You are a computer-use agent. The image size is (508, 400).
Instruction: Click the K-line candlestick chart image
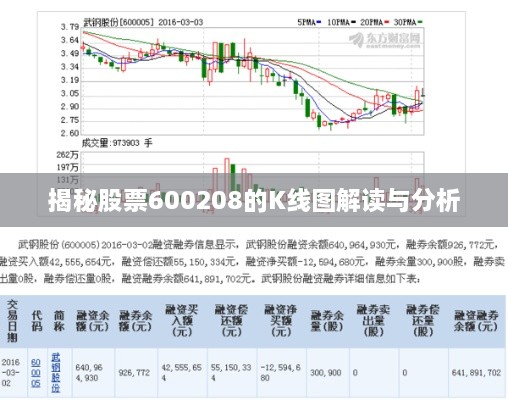251,114
